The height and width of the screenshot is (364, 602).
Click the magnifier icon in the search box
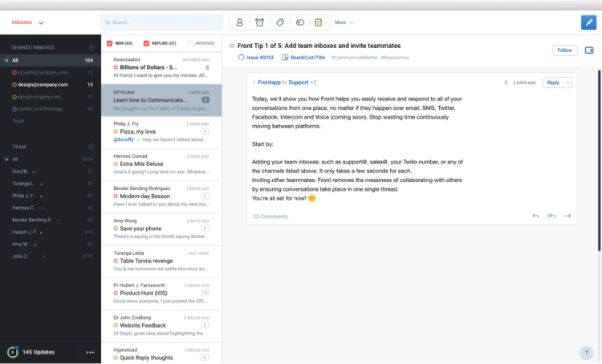[x=108, y=22]
